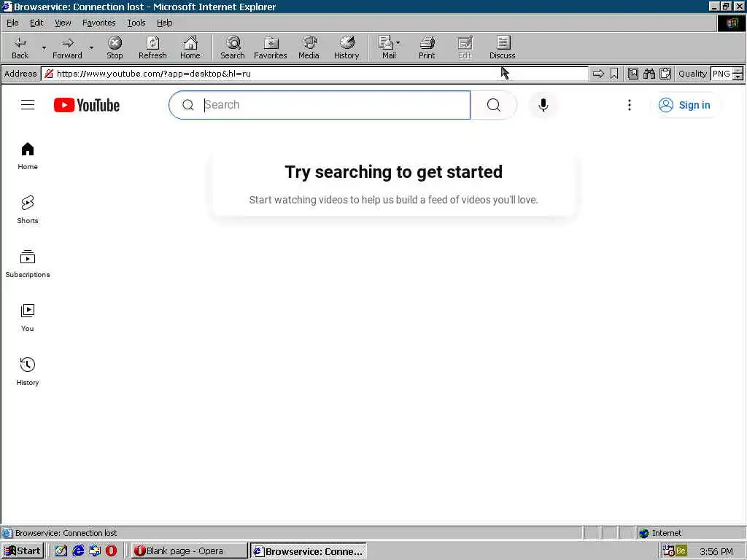Open the Discuss toolbar button
This screenshot has width=747, height=560.
502,47
